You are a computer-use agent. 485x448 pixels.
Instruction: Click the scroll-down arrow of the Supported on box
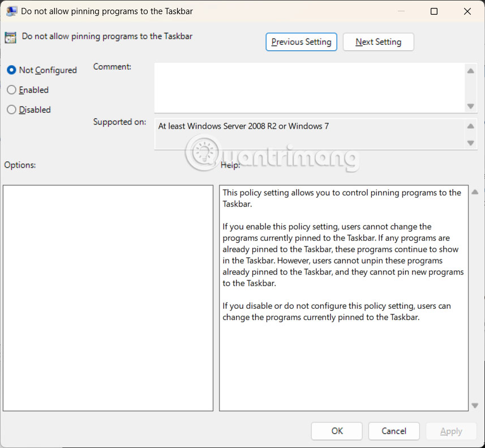click(x=470, y=142)
